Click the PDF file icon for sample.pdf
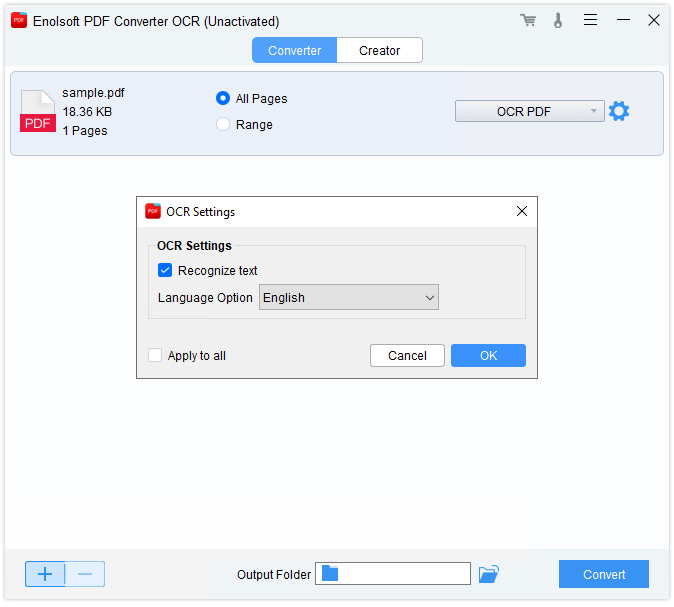Image resolution: width=674 pixels, height=607 pixels. (38, 111)
